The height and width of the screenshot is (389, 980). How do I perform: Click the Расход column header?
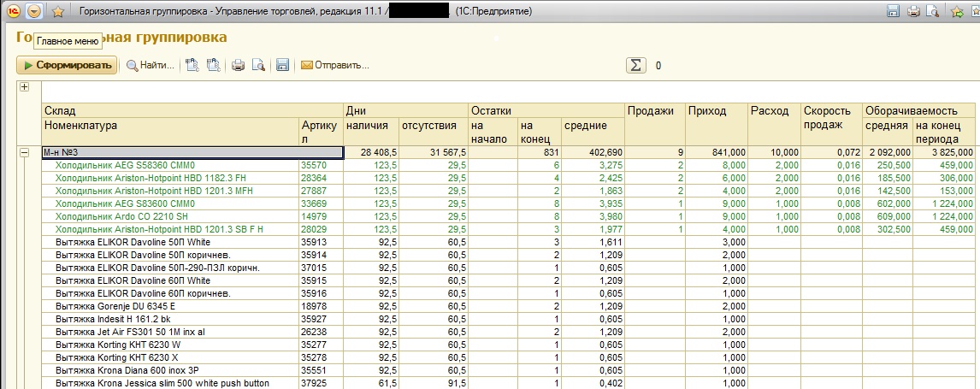pos(775,124)
